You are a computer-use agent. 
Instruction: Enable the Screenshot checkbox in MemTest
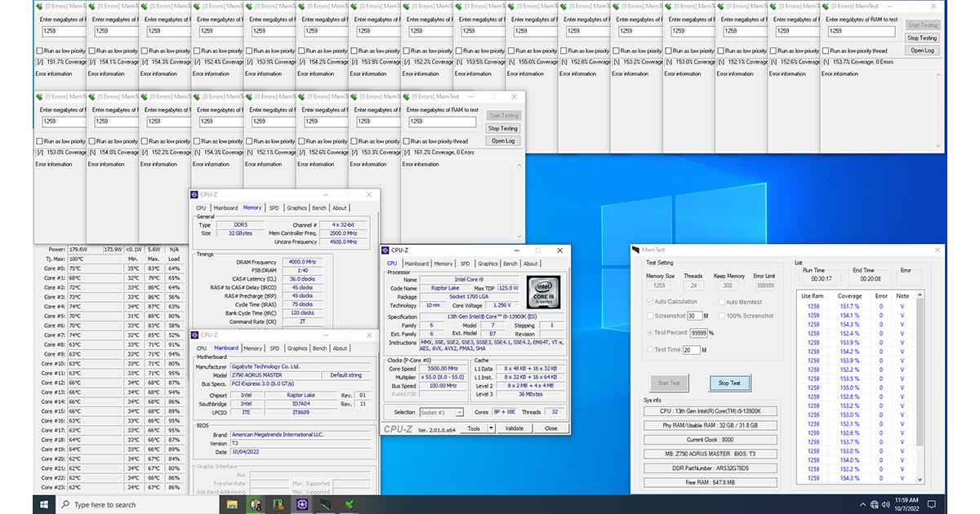pos(649,316)
